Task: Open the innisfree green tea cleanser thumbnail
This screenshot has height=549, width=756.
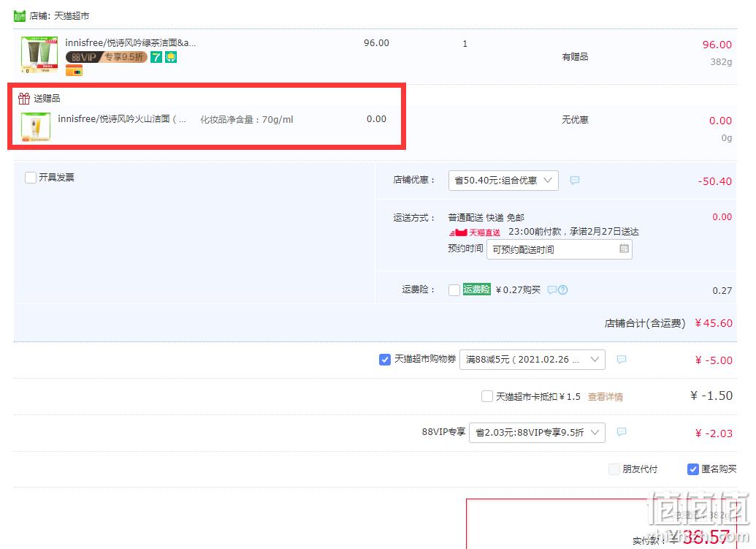Action: [x=39, y=55]
